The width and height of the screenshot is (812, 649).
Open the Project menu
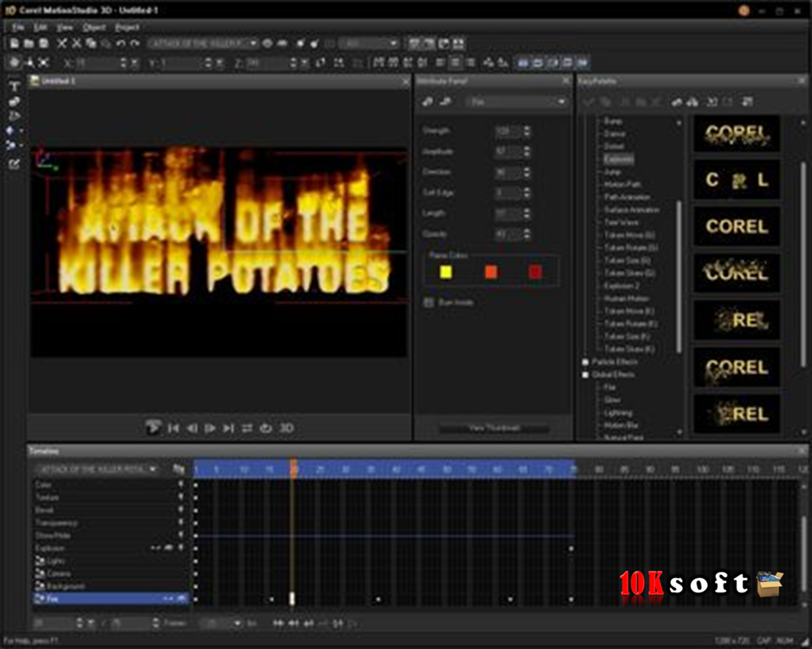(127, 27)
